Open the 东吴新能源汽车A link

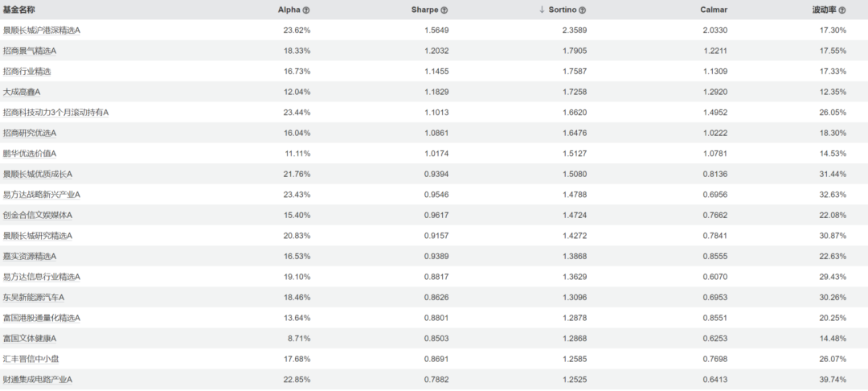(34, 297)
